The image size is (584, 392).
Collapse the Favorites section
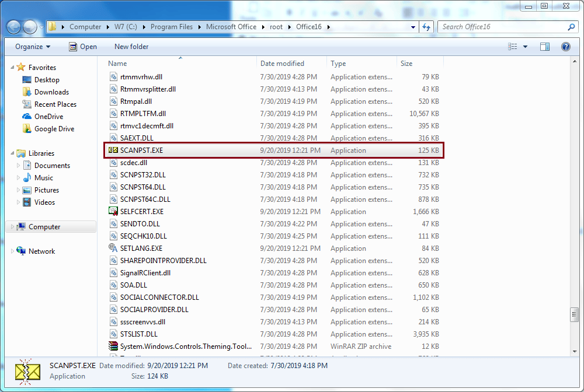(x=12, y=67)
